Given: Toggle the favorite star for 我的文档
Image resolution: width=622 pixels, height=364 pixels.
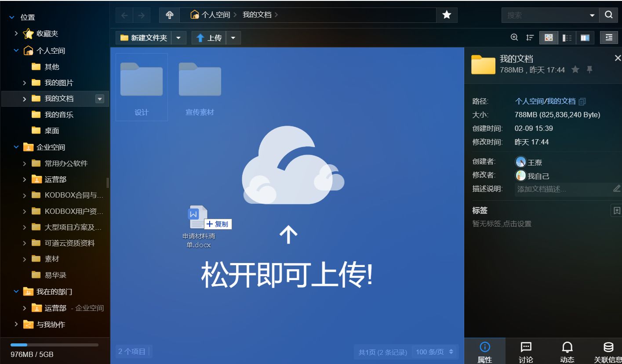Looking at the screenshot, I should (575, 69).
